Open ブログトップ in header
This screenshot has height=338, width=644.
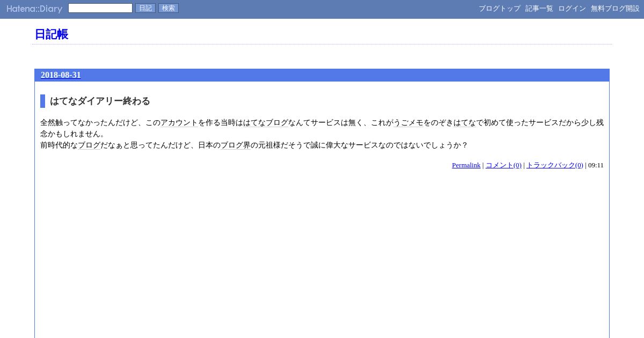coord(500,9)
